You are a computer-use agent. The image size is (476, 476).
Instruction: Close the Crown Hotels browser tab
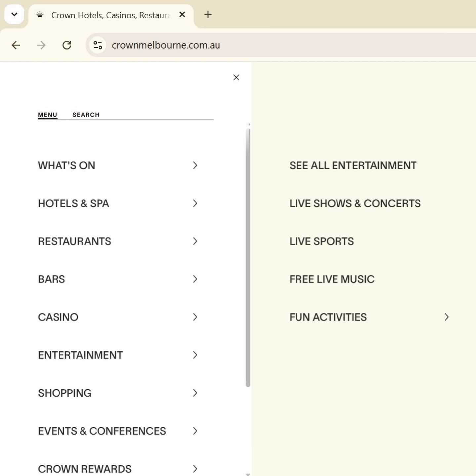pyautogui.click(x=182, y=15)
